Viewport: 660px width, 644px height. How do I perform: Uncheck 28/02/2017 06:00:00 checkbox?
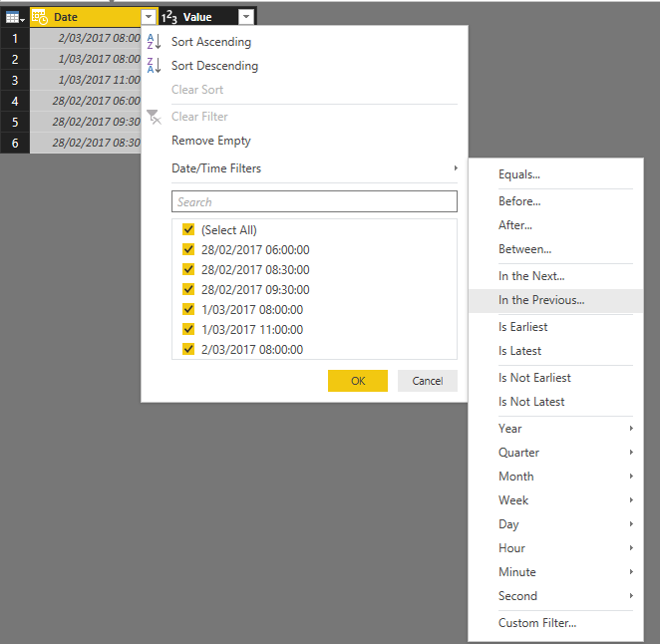point(188,249)
